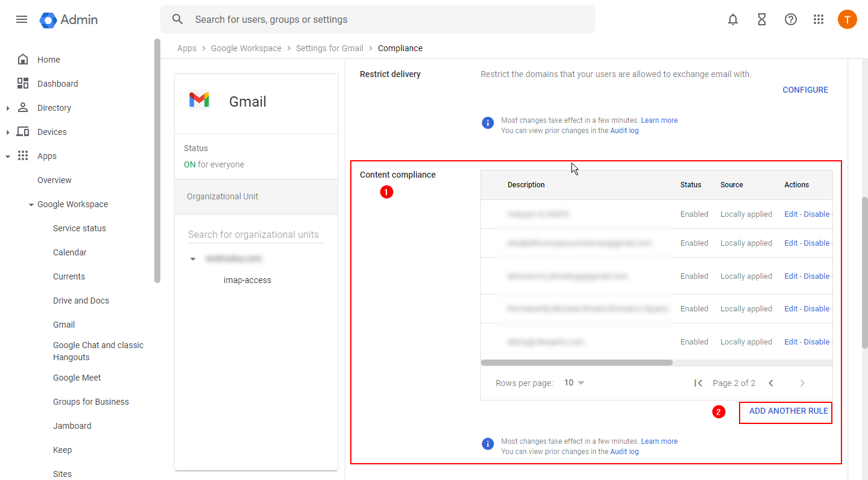Click the orange account avatar T
The height and width of the screenshot is (480, 868).
point(848,19)
